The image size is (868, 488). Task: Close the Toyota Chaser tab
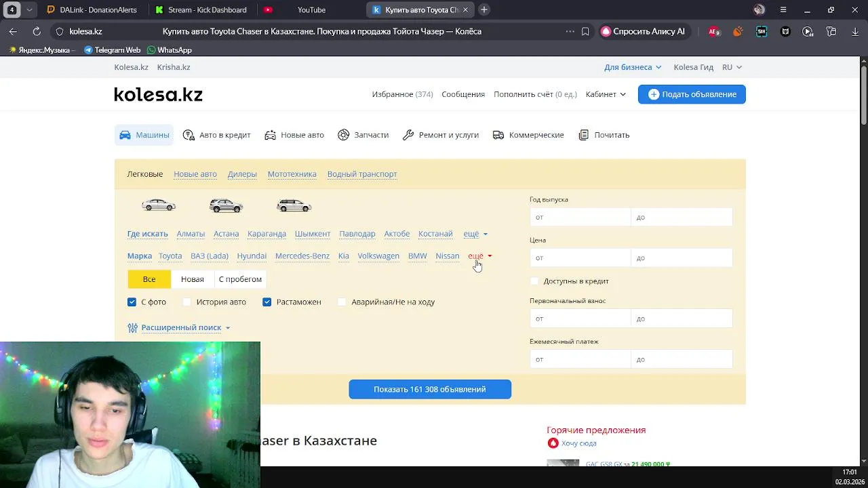click(465, 9)
